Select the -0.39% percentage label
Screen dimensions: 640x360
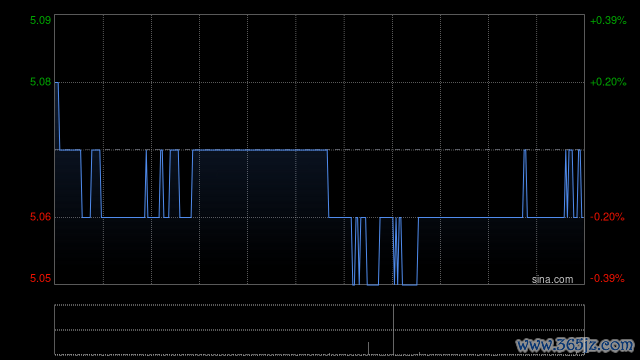(607, 278)
